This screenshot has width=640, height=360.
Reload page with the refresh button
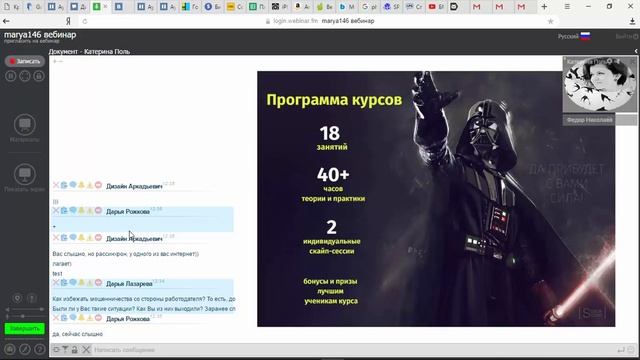coord(84,21)
